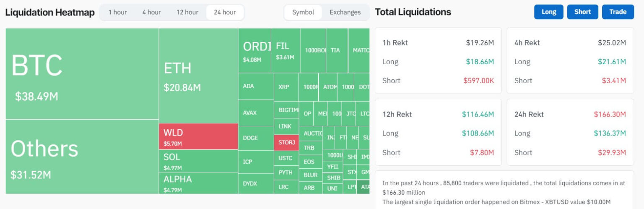Select the ORDI $4.08M tile
This screenshot has height=209, width=644.
pyautogui.click(x=254, y=51)
